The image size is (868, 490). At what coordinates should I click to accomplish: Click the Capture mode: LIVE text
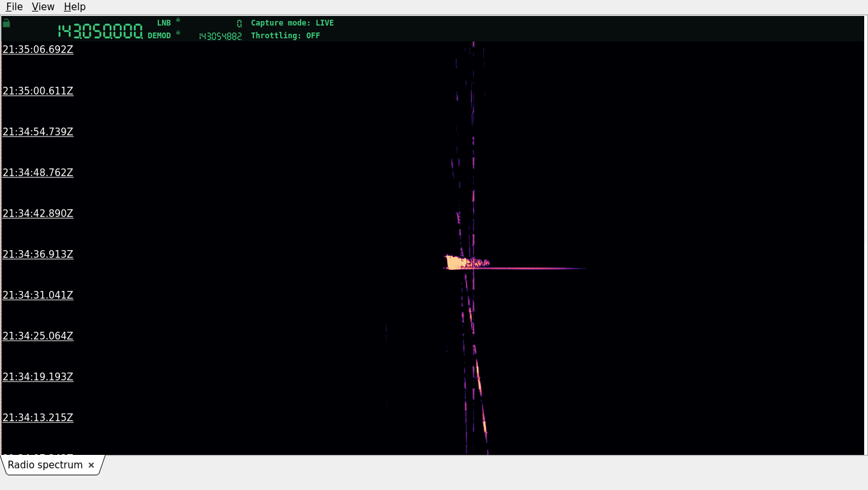292,23
